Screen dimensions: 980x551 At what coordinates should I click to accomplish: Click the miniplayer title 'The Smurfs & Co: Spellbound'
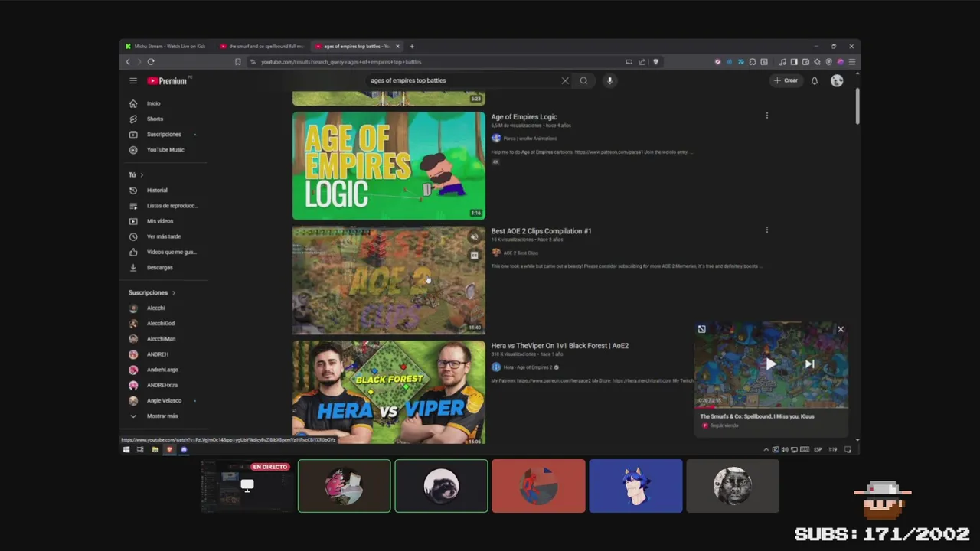(x=757, y=416)
